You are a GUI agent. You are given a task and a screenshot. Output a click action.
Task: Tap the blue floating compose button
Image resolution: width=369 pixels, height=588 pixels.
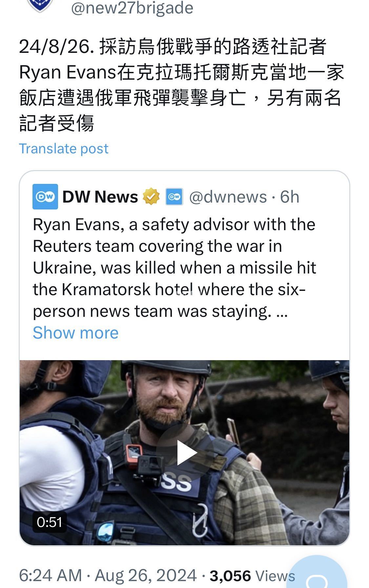[x=317, y=572]
